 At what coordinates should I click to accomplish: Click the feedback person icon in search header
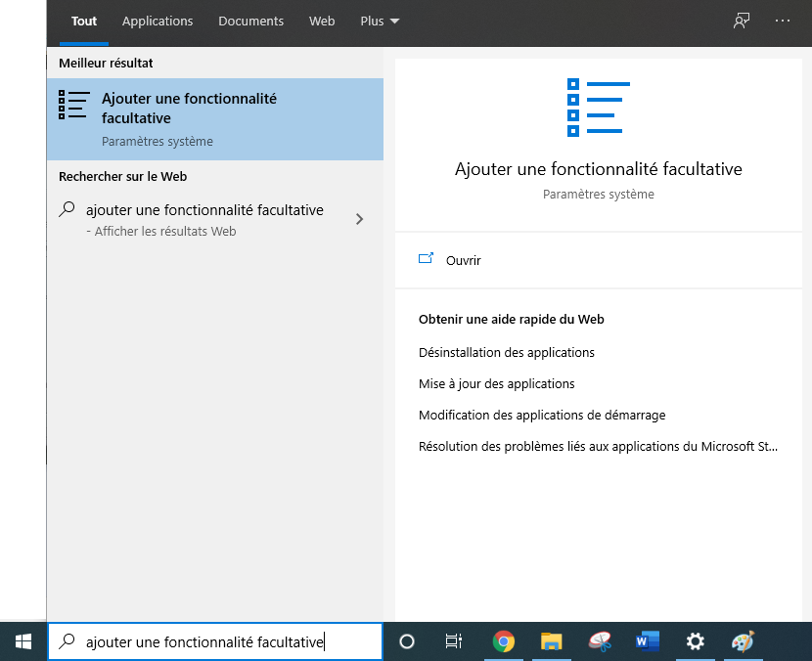[742, 21]
